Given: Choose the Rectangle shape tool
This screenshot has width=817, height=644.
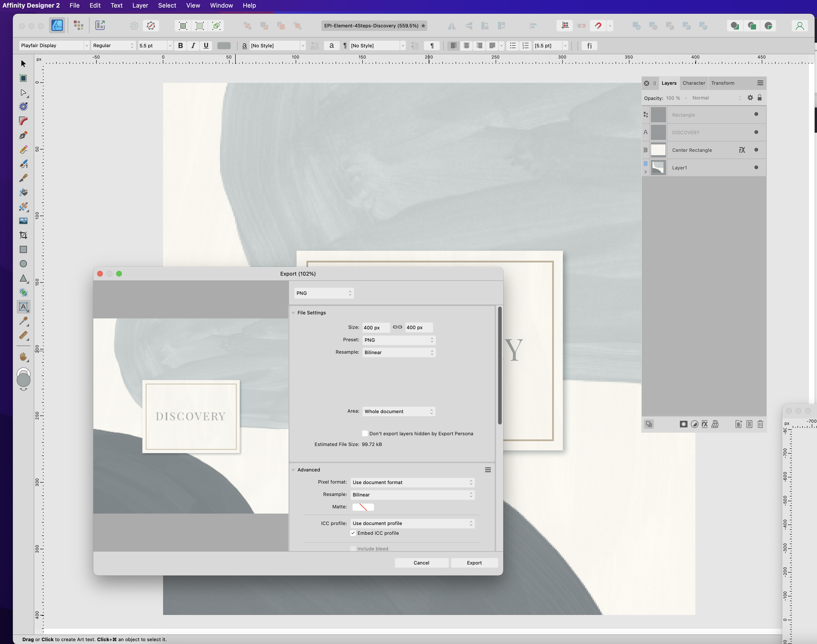Looking at the screenshot, I should pos(23,250).
